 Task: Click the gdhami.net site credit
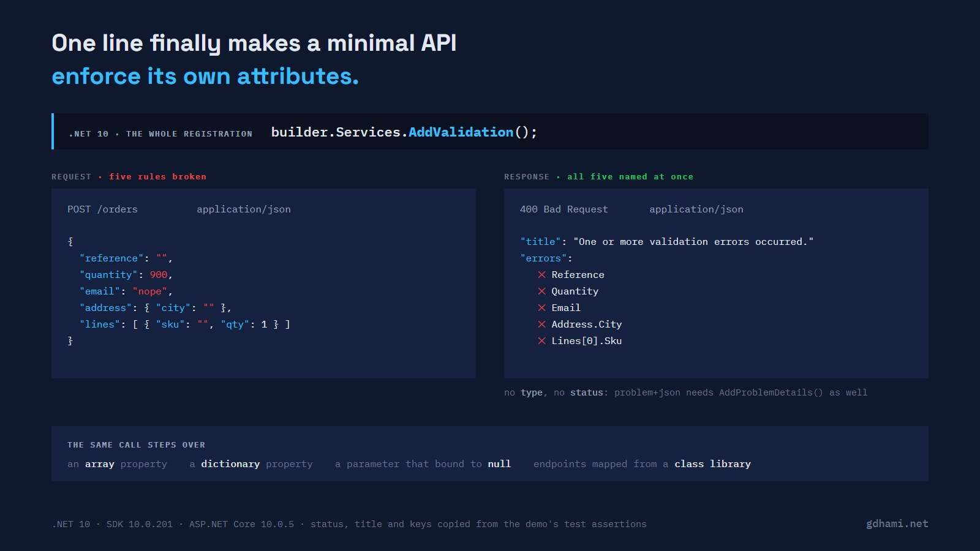(x=897, y=524)
